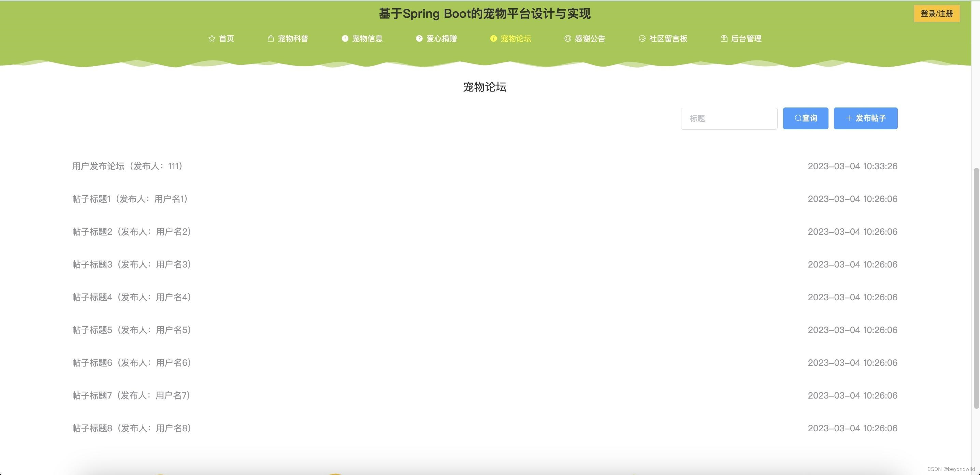Image resolution: width=980 pixels, height=475 pixels.
Task: Click the magnifier icon inside 查询 button
Action: (x=798, y=118)
